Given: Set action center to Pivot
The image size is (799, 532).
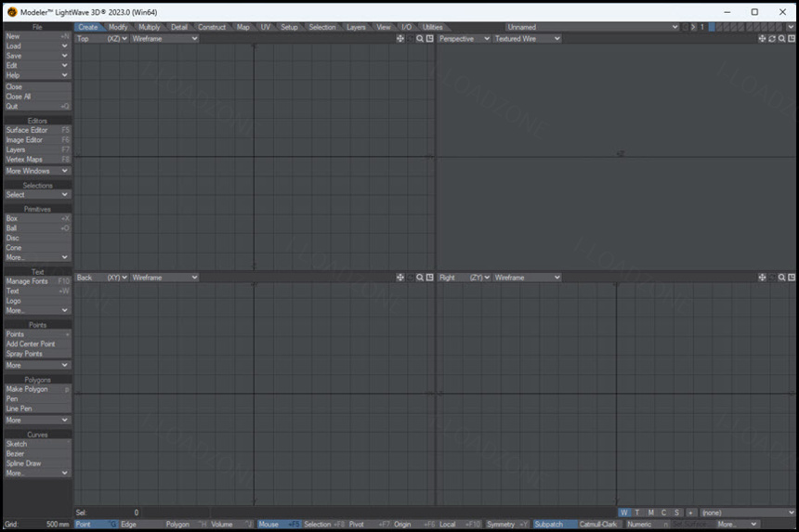Looking at the screenshot, I should (x=370, y=525).
